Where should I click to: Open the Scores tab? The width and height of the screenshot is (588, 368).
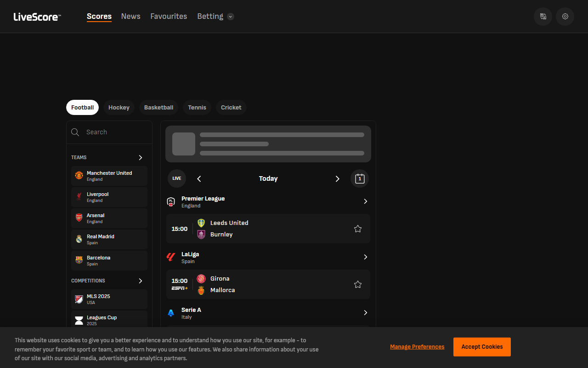[x=99, y=17]
